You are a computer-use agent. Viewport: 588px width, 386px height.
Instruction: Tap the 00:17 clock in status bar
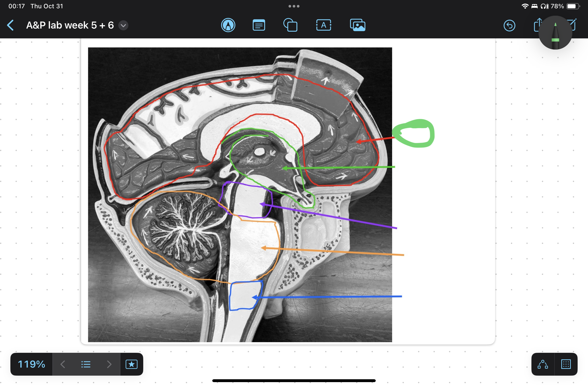tap(17, 6)
